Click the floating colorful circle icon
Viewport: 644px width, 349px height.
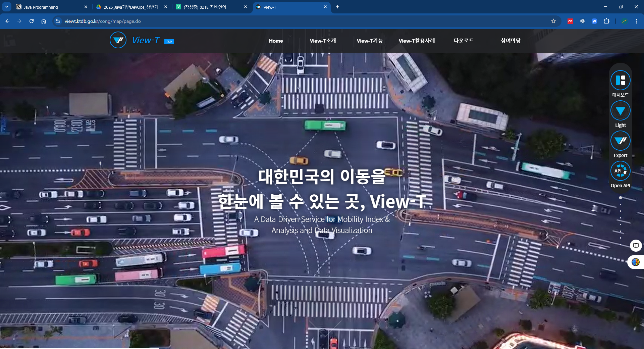pos(636,262)
